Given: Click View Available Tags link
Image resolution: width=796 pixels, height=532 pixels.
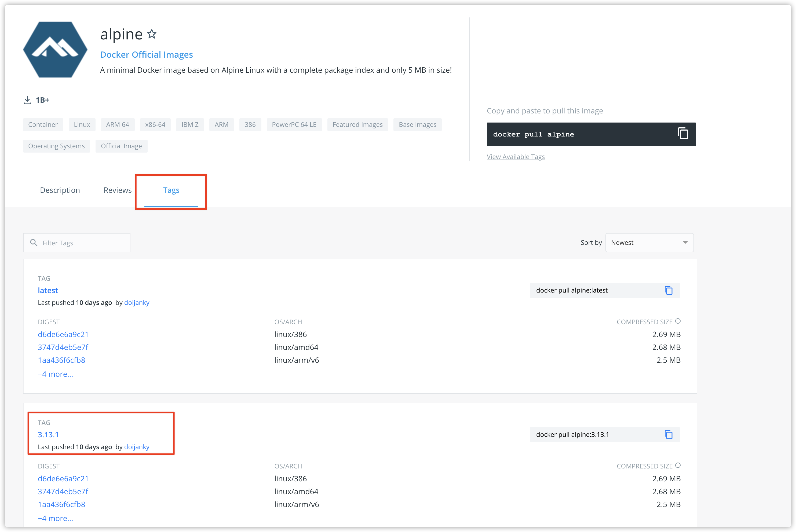Looking at the screenshot, I should (516, 157).
